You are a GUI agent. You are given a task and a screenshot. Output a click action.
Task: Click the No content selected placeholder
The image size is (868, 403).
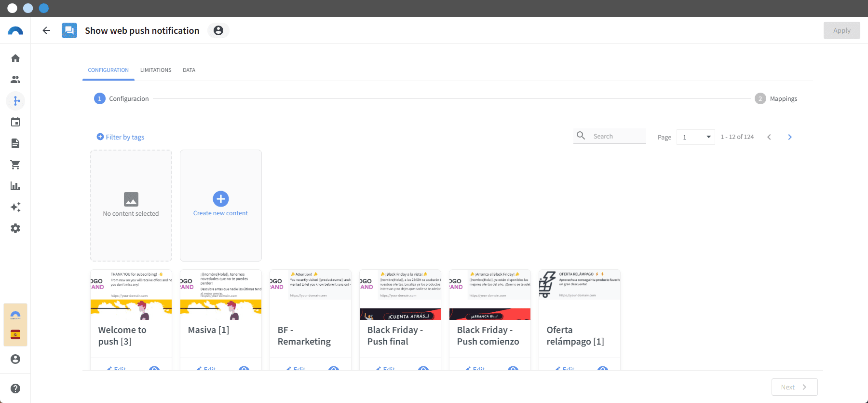[x=131, y=206]
